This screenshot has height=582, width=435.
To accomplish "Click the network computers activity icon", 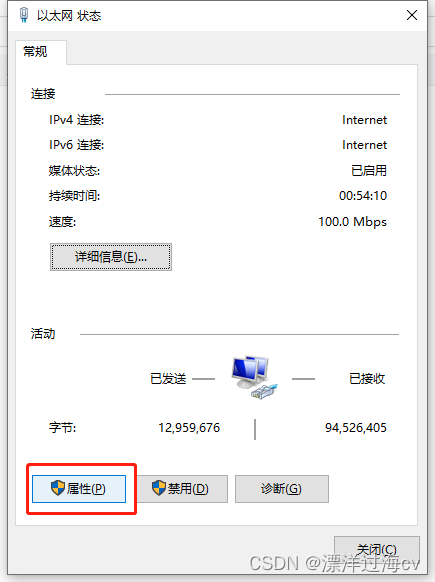I will coord(255,377).
